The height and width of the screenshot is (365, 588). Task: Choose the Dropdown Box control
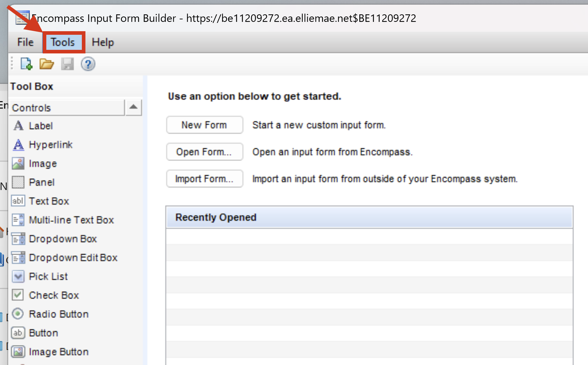click(62, 239)
